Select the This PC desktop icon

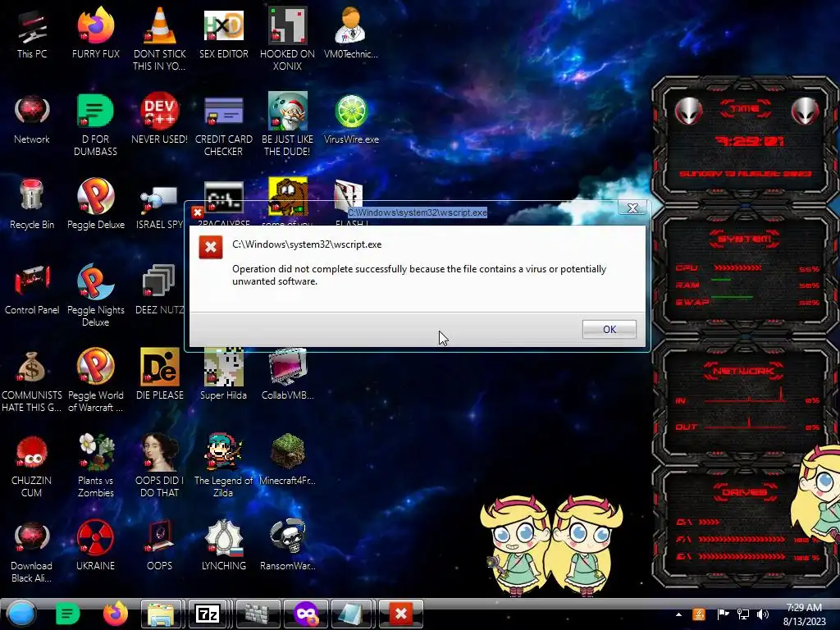32,33
